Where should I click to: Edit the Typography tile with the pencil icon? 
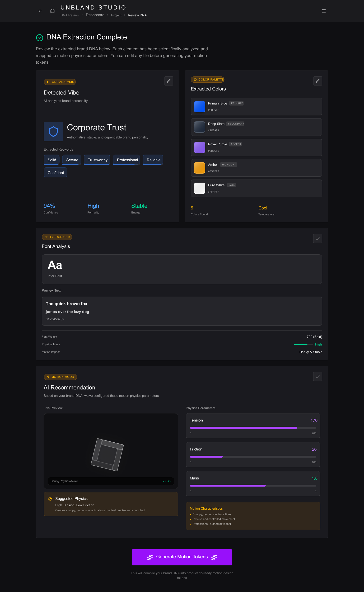pos(317,238)
